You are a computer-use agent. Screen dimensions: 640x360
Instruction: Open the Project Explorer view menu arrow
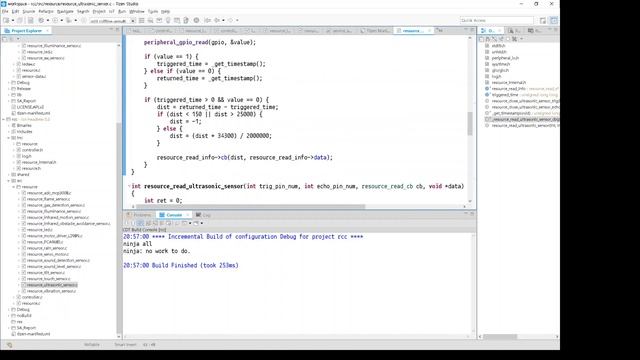[x=18, y=39]
